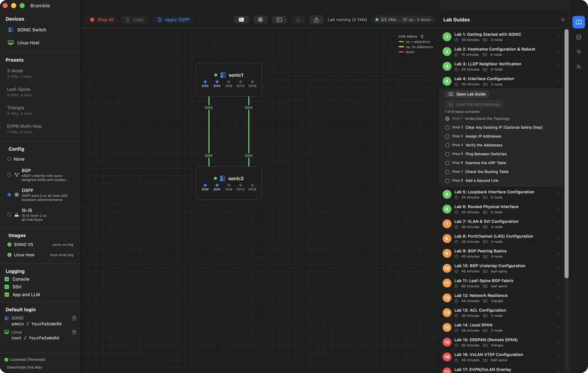Close the Lab Guides panel

click(x=563, y=20)
